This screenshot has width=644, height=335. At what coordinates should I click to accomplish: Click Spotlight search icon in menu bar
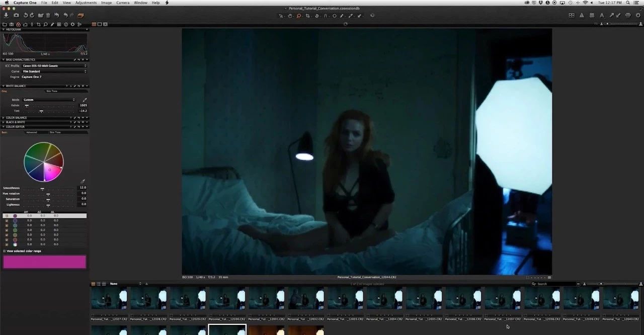[628, 3]
